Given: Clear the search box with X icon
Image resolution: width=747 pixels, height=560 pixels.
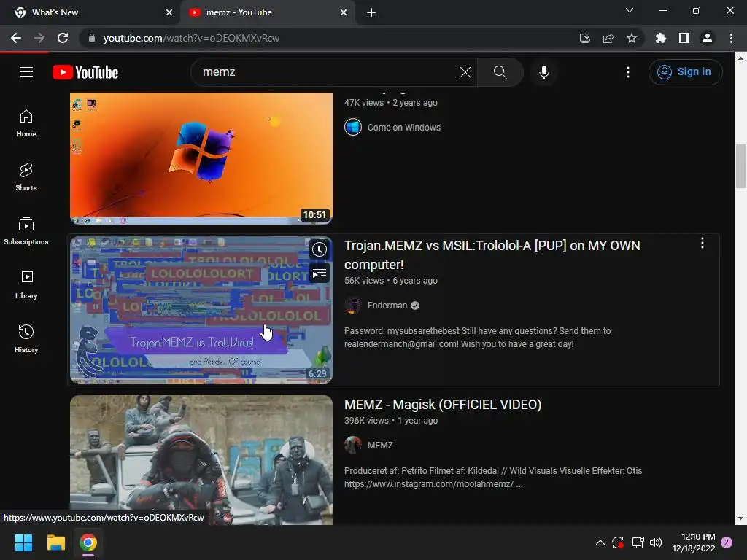Looking at the screenshot, I should coord(465,72).
